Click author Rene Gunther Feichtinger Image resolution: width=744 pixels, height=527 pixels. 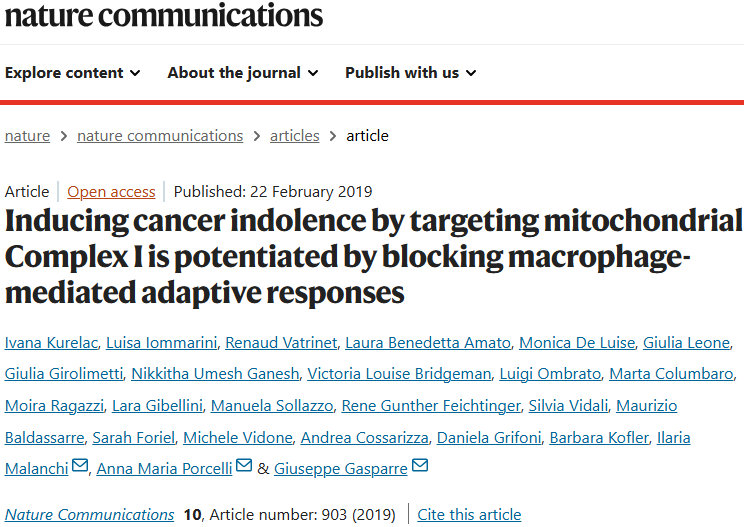(x=431, y=406)
